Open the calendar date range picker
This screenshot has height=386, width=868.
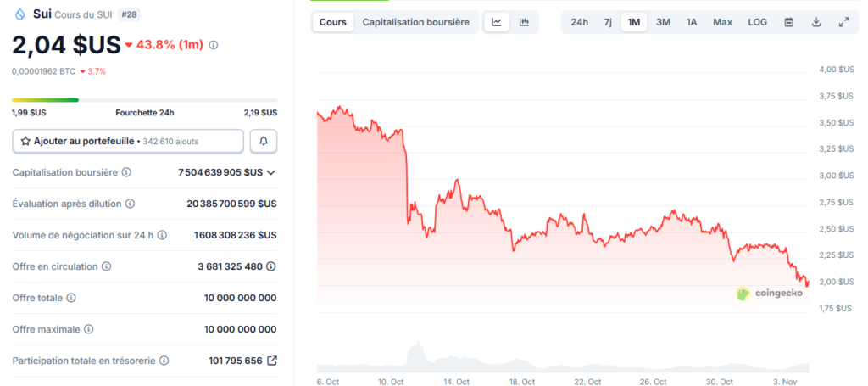pos(789,22)
